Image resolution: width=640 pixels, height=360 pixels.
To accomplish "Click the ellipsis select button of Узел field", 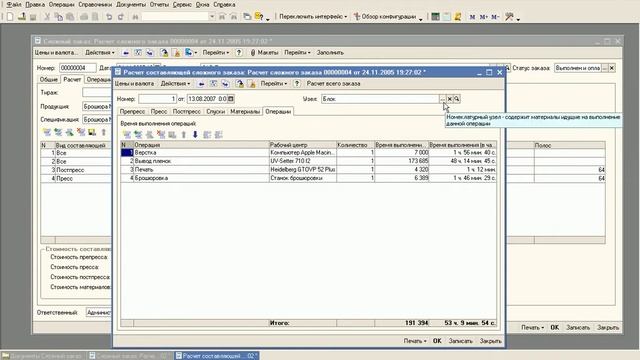I will [x=442, y=99].
